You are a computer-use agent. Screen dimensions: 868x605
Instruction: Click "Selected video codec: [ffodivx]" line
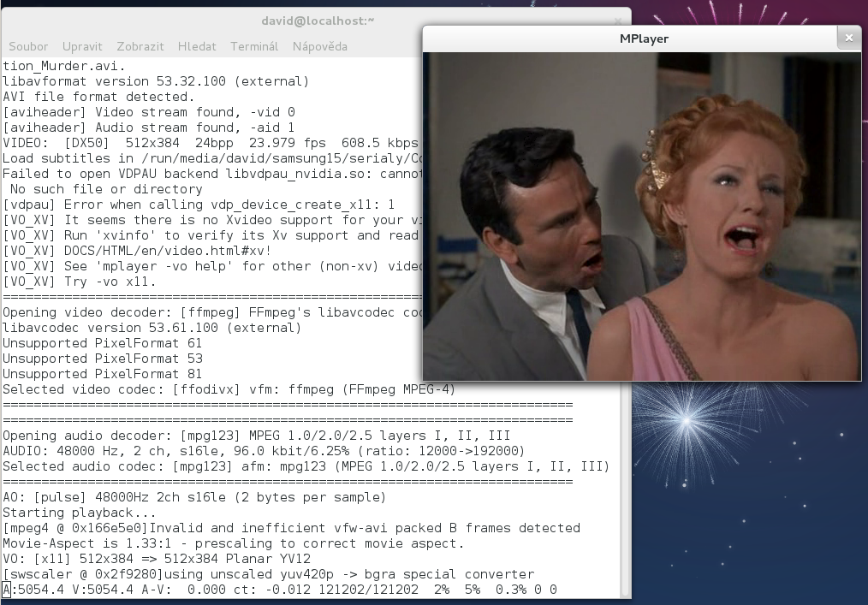coord(229,389)
